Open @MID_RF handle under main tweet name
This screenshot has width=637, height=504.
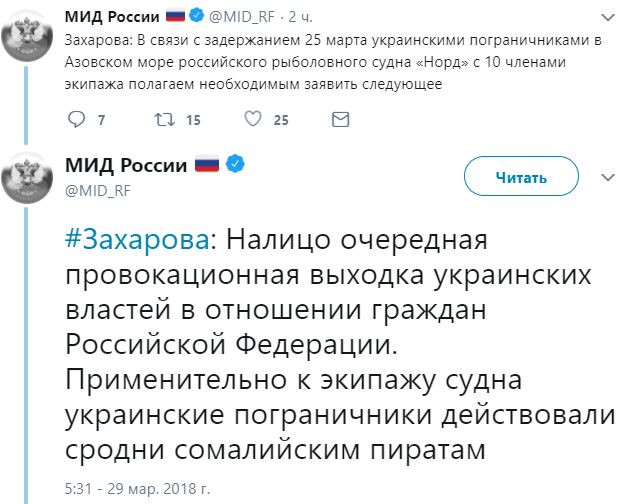98,190
